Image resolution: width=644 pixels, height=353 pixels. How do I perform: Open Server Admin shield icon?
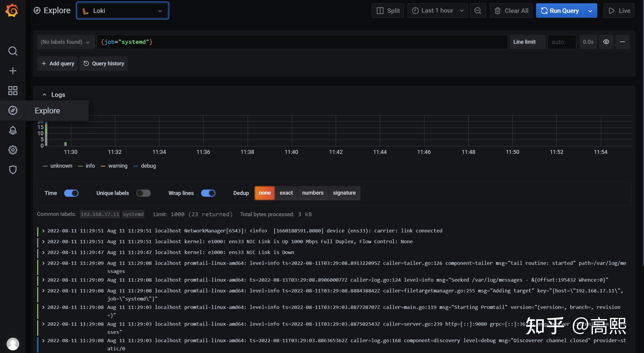[13, 170]
